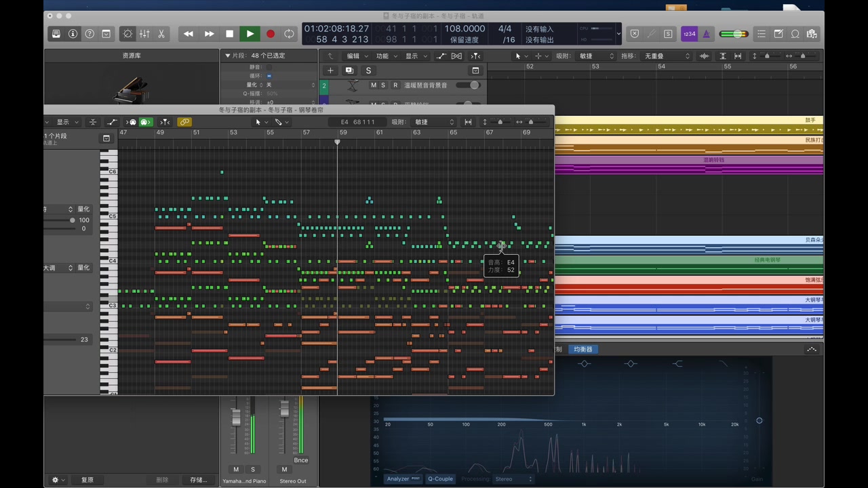Open the 显示 menu in the tracks area
The width and height of the screenshot is (868, 488).
[x=415, y=56]
